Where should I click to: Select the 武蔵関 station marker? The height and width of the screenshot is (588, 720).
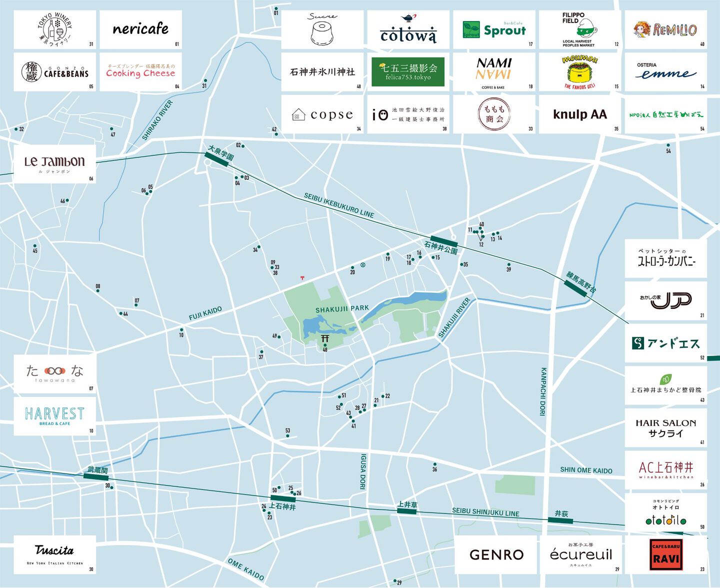[96, 477]
